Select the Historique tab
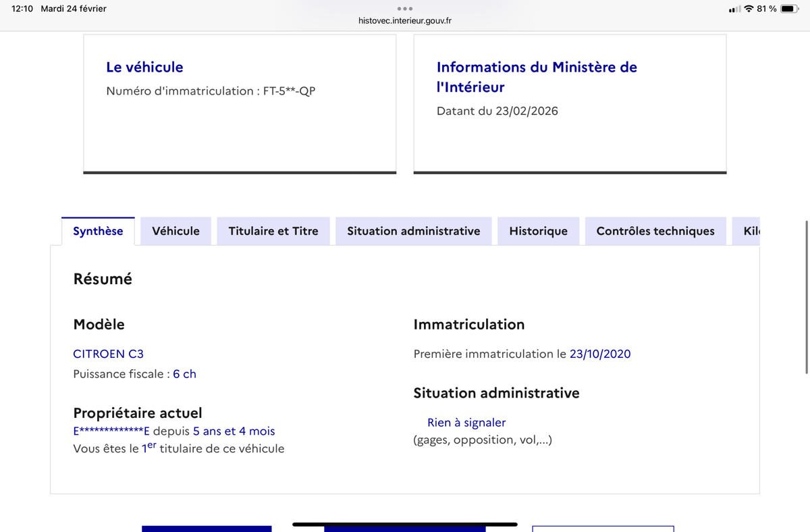The width and height of the screenshot is (810, 532). pyautogui.click(x=538, y=231)
